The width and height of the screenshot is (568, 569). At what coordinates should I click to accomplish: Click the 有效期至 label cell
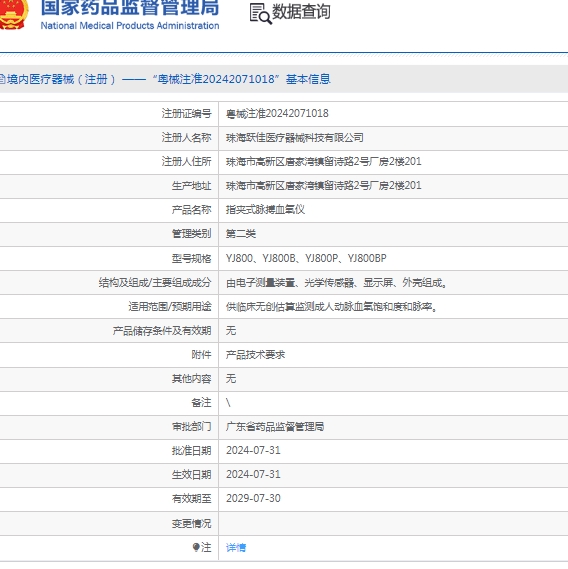[109, 499]
